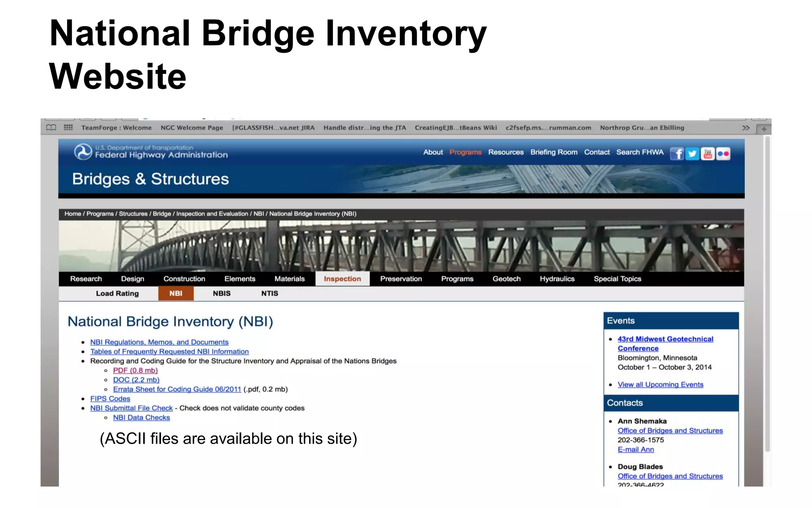Open the Top Sites grid icon
The image size is (812, 508).
tap(68, 128)
